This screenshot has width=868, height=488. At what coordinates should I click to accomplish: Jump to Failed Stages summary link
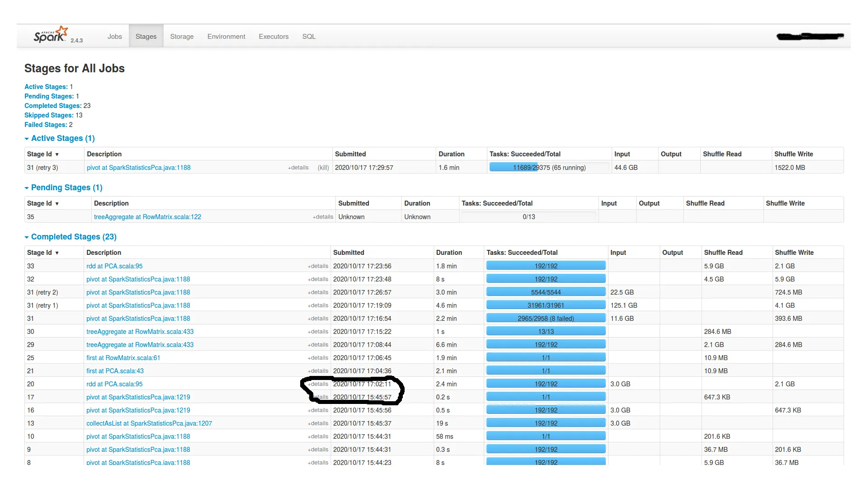(45, 125)
